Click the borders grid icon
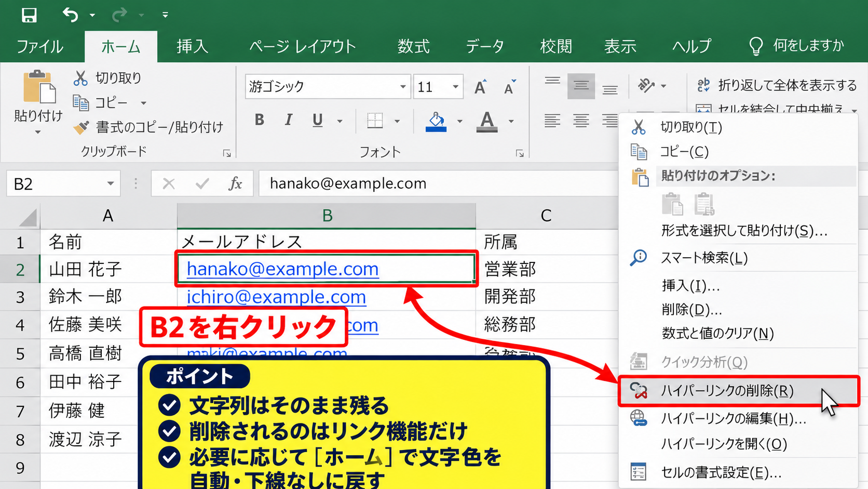 coord(375,121)
